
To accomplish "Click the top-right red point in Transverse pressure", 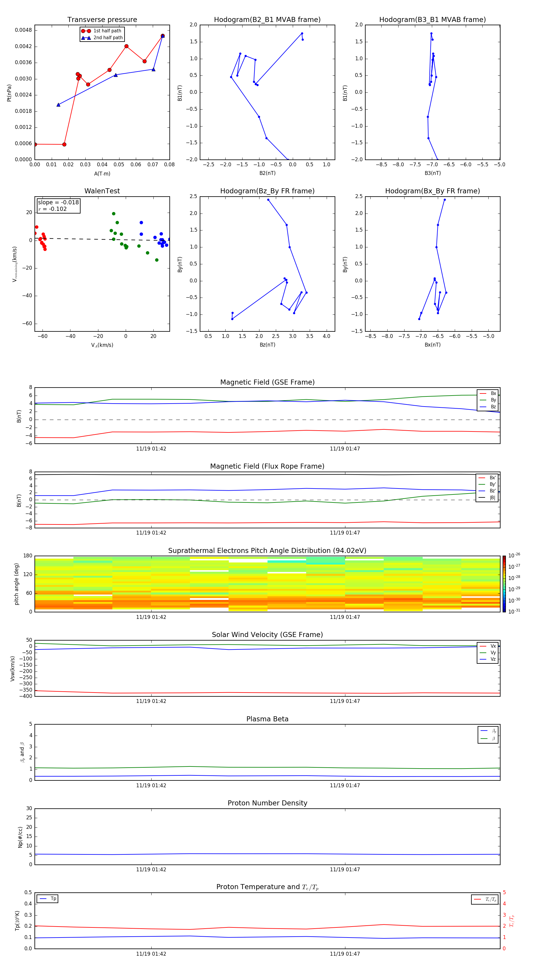I will [x=163, y=36].
